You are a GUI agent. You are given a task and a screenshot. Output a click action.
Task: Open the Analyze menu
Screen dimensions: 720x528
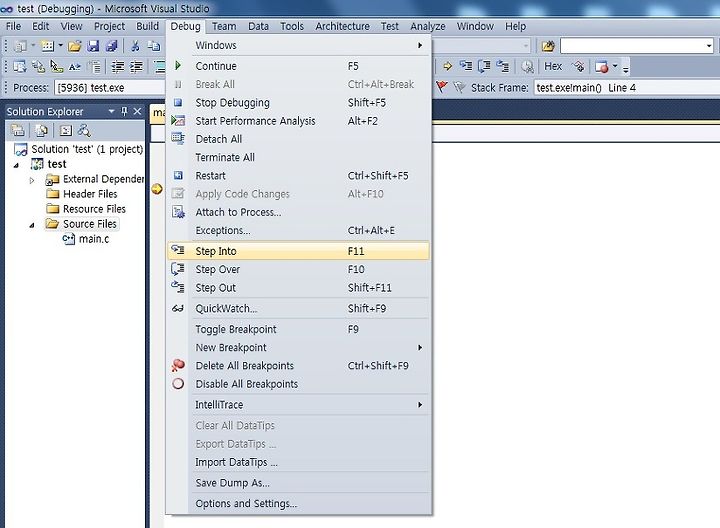point(428,26)
